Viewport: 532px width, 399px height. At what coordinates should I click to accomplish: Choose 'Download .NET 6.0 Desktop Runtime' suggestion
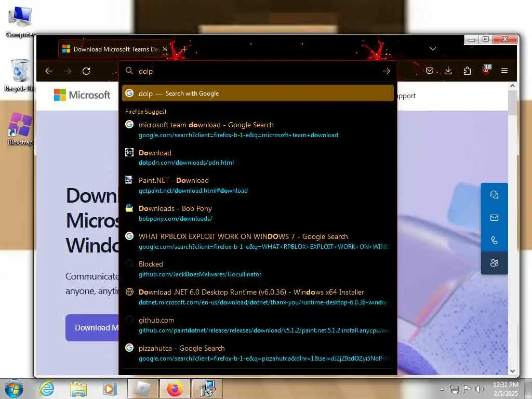tap(258, 297)
